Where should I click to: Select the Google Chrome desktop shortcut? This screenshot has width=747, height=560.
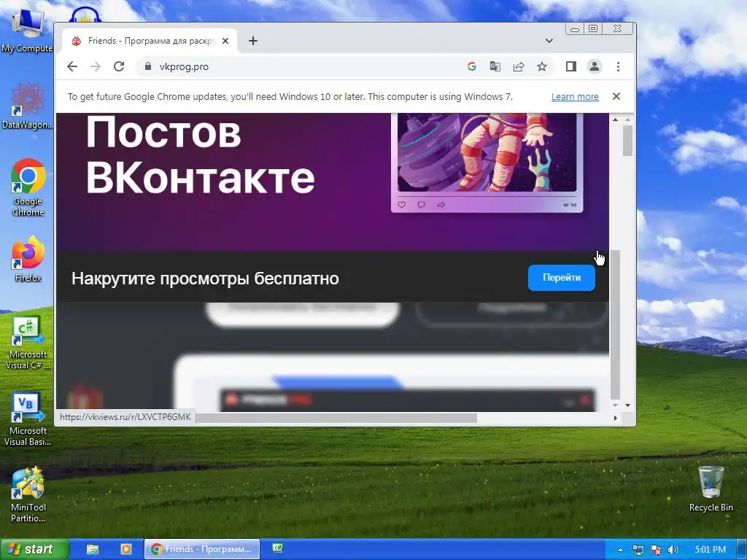coord(28,187)
